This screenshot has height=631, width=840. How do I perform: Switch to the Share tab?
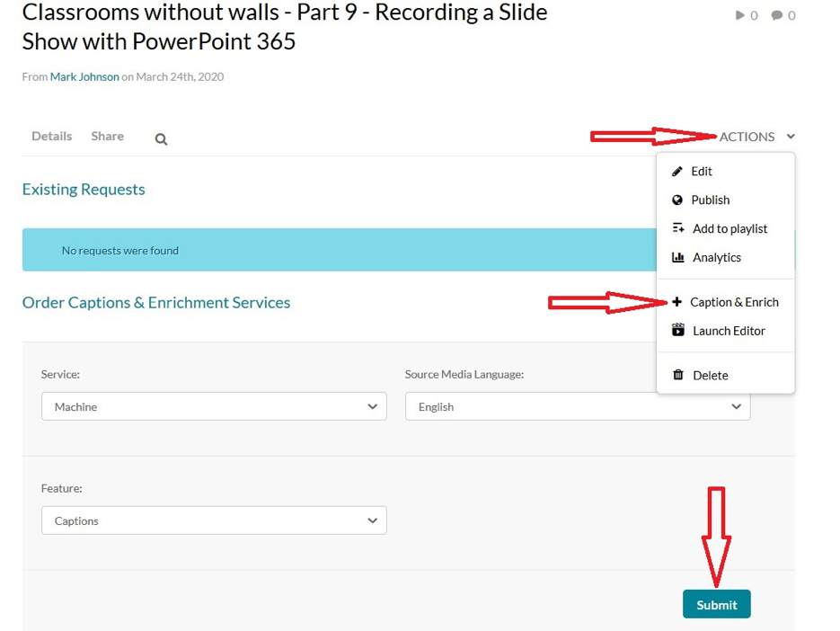tap(107, 136)
